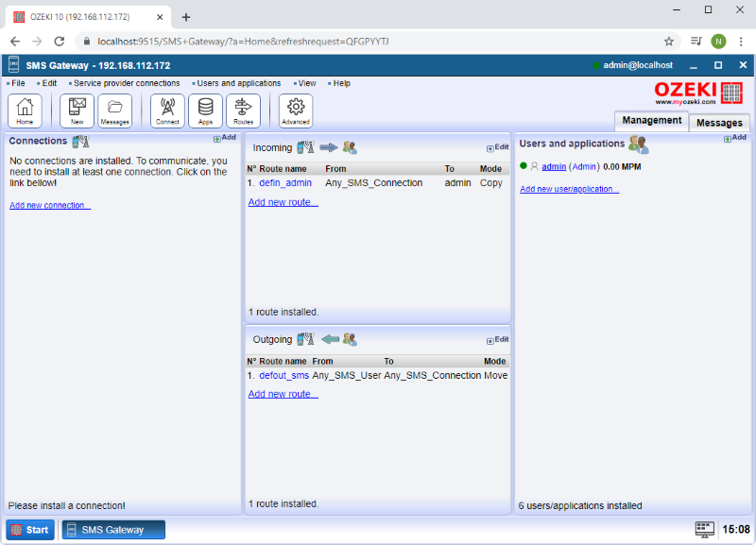
Task: Open the Connect antenna toolbar icon
Action: (167, 111)
